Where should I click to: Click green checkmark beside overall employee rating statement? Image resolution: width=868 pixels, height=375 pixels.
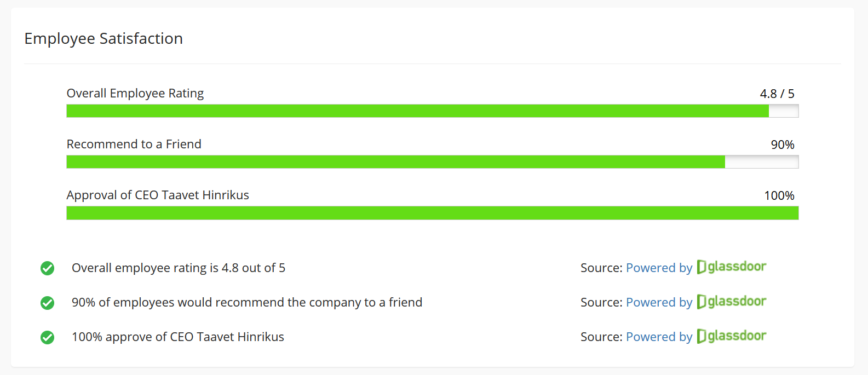pos(48,268)
